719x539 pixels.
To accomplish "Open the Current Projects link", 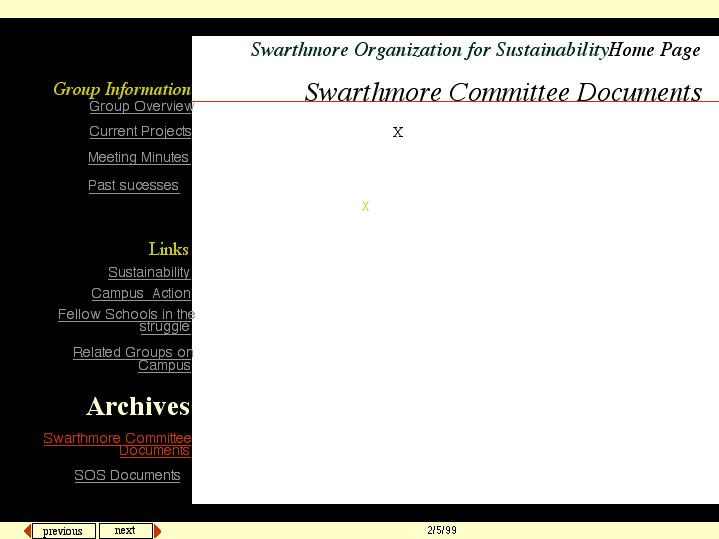I will tap(140, 131).
